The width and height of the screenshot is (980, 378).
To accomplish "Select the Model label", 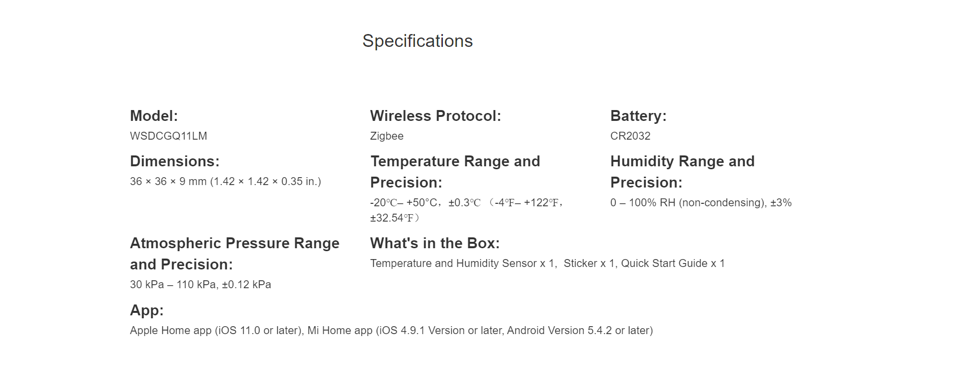I will 154,116.
